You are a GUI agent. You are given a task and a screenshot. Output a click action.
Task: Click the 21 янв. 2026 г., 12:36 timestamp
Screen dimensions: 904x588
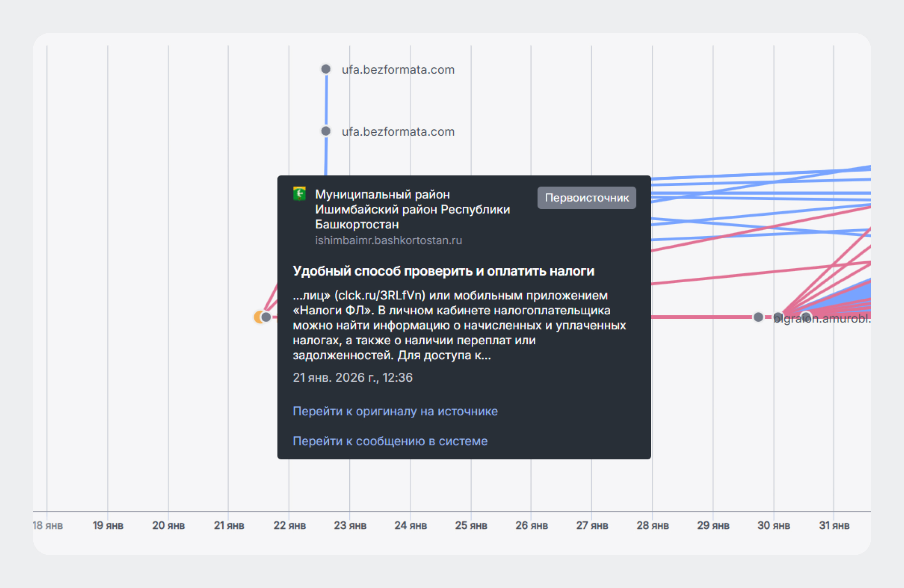coord(353,377)
